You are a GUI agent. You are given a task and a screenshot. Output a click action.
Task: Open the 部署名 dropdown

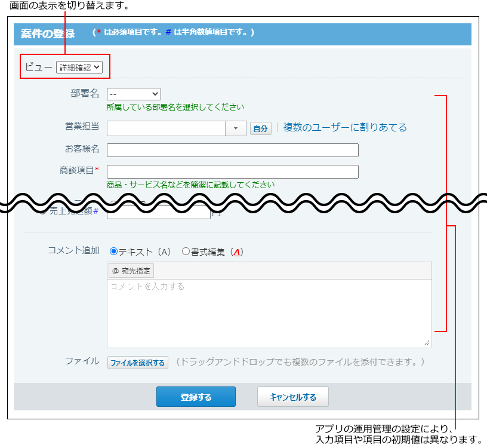(134, 94)
